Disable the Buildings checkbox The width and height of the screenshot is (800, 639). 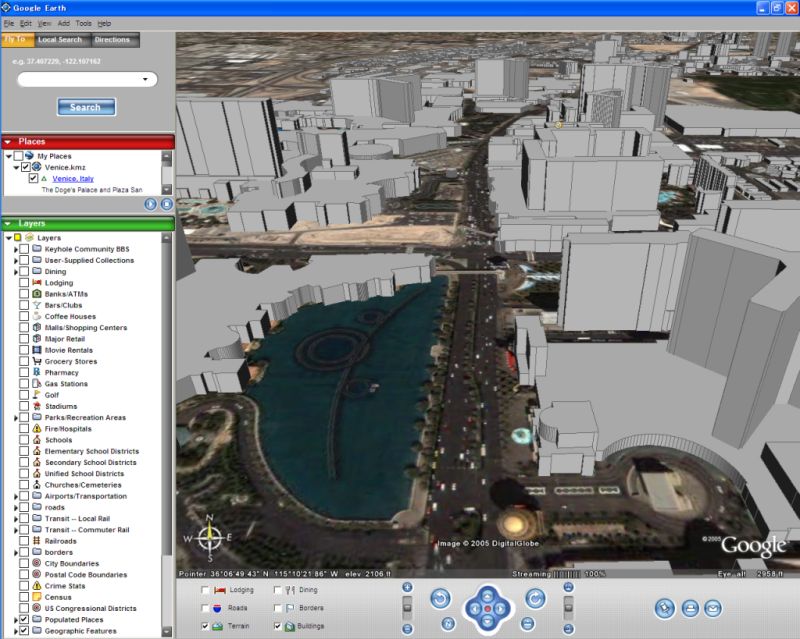(x=279, y=626)
